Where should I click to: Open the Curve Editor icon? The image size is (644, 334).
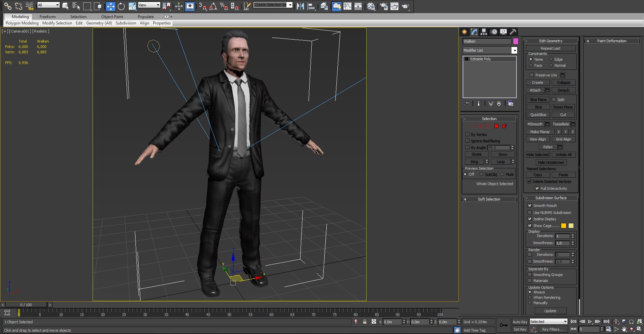pyautogui.click(x=347, y=6)
